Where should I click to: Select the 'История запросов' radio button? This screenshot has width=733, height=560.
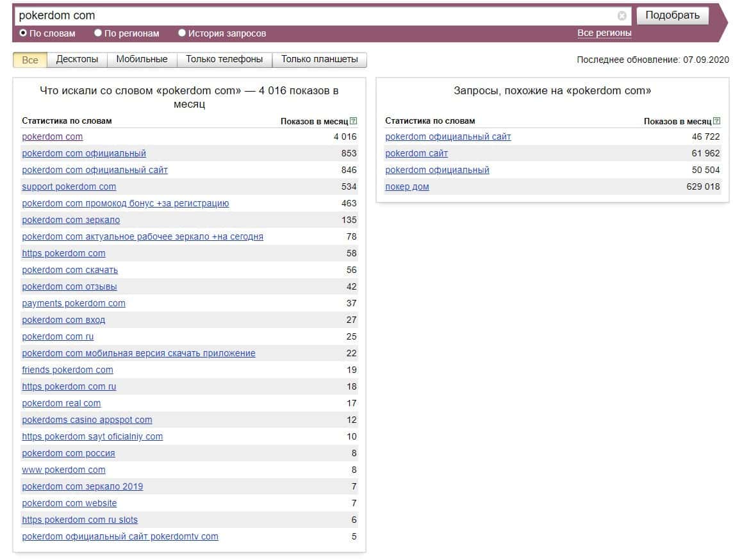tap(182, 33)
